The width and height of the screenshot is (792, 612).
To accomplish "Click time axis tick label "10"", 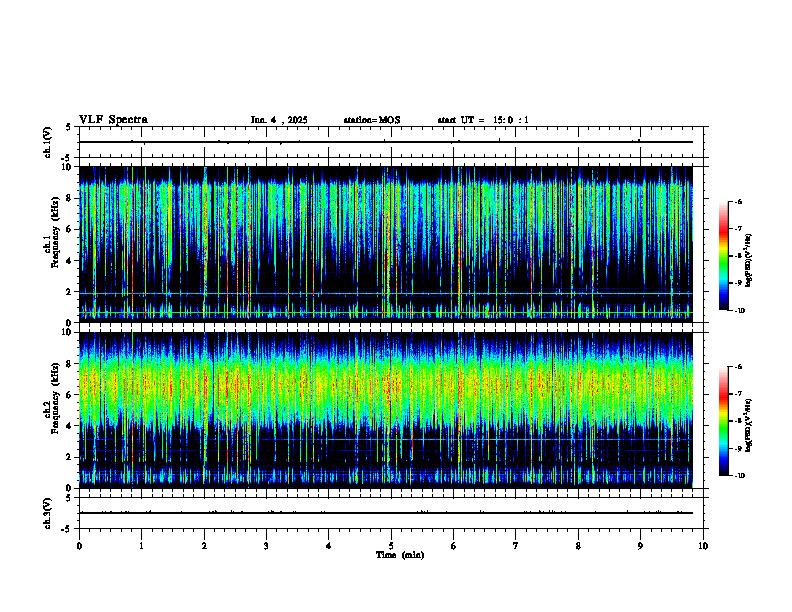I will pyautogui.click(x=703, y=546).
